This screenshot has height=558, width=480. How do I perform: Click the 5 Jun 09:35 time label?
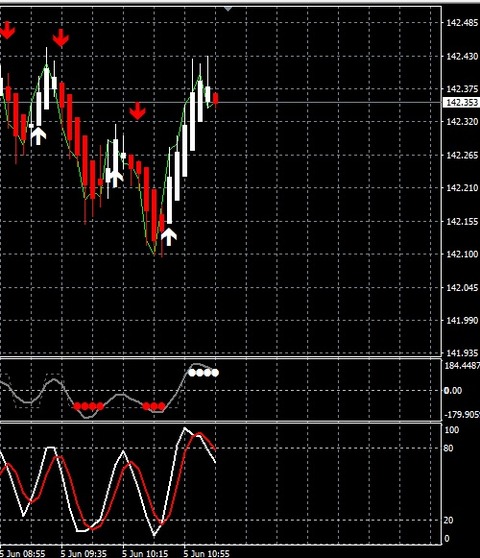83,553
